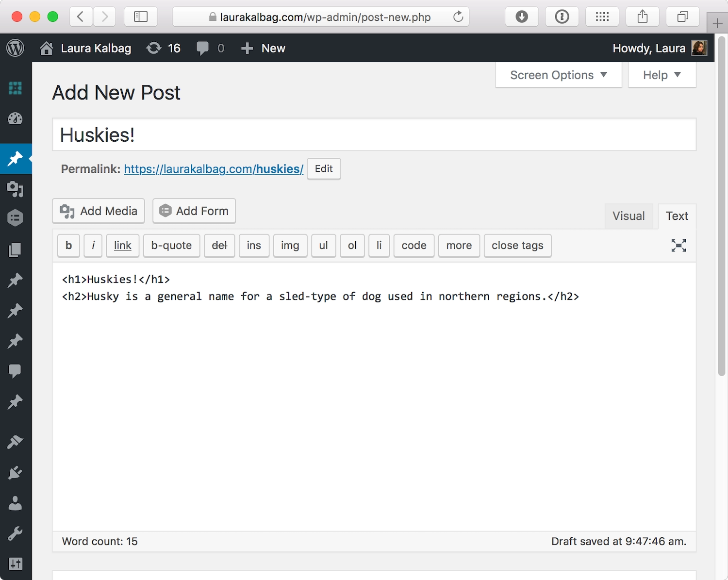Open Appearance with the brush icon
Viewport: 728px width, 580px height.
(x=16, y=441)
